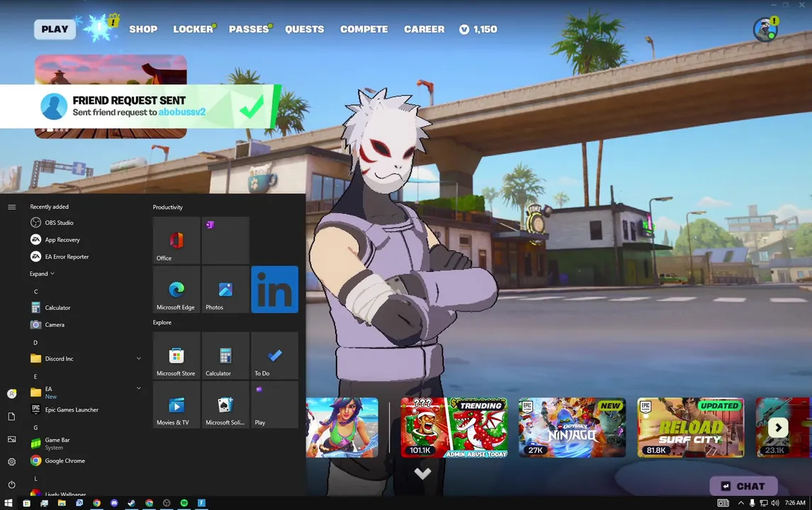Go to the PASSES tab
This screenshot has height=510, width=812.
pyautogui.click(x=249, y=30)
